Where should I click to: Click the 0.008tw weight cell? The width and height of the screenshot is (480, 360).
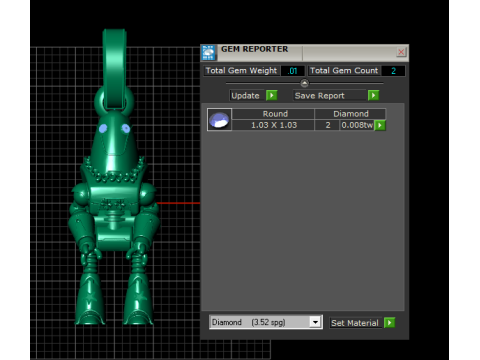[357, 125]
